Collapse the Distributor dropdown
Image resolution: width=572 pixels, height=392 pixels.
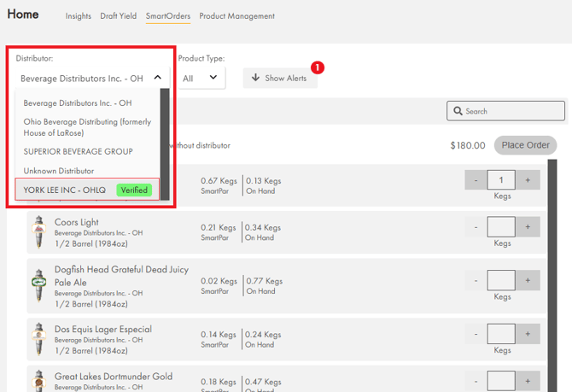(x=157, y=78)
